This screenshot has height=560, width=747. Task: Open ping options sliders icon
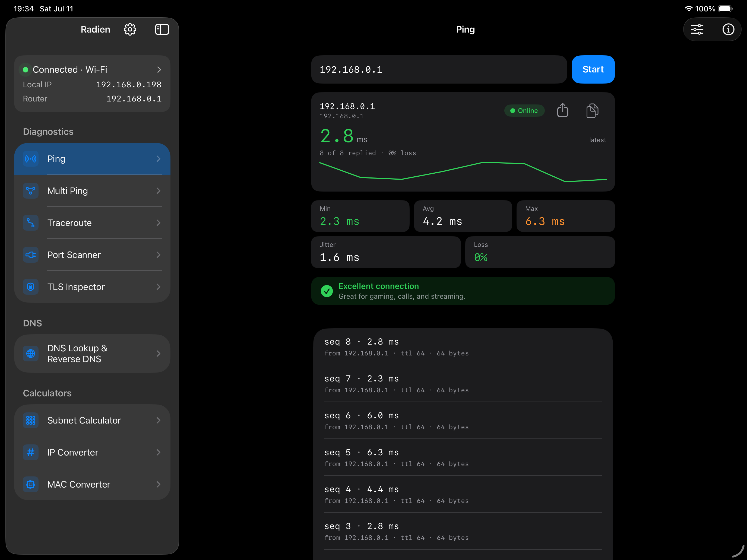tap(697, 29)
